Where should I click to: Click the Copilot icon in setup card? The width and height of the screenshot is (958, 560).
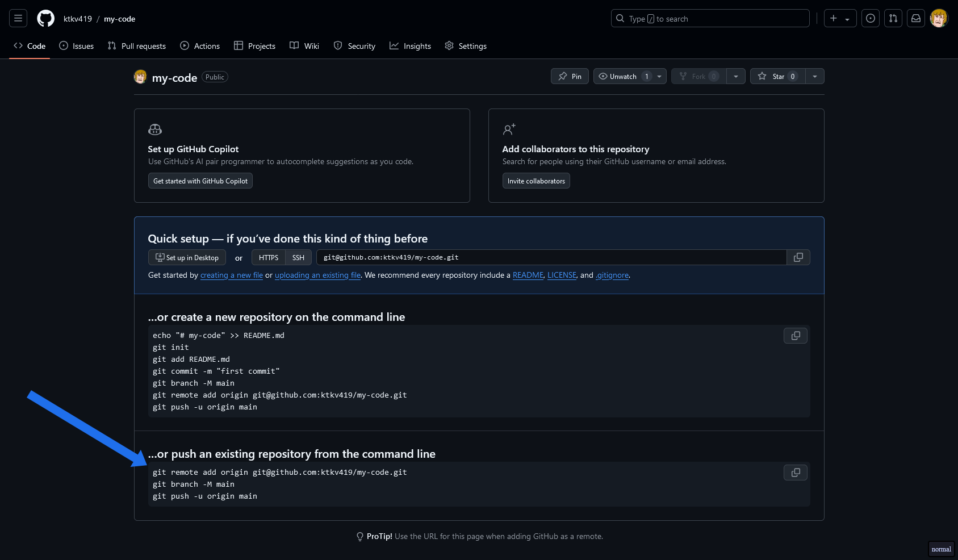[155, 129]
